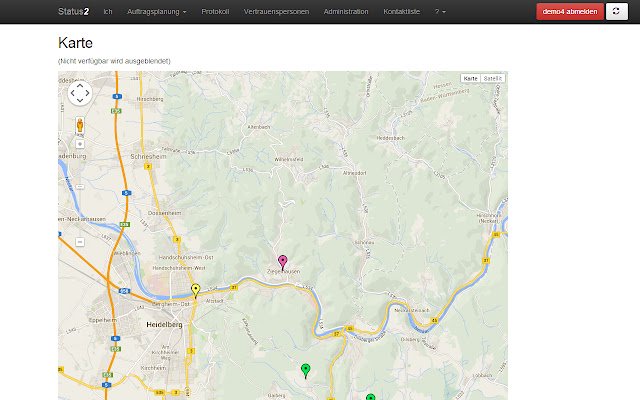Click the green marker above Gaiberg
640x400 pixels.
(x=305, y=370)
